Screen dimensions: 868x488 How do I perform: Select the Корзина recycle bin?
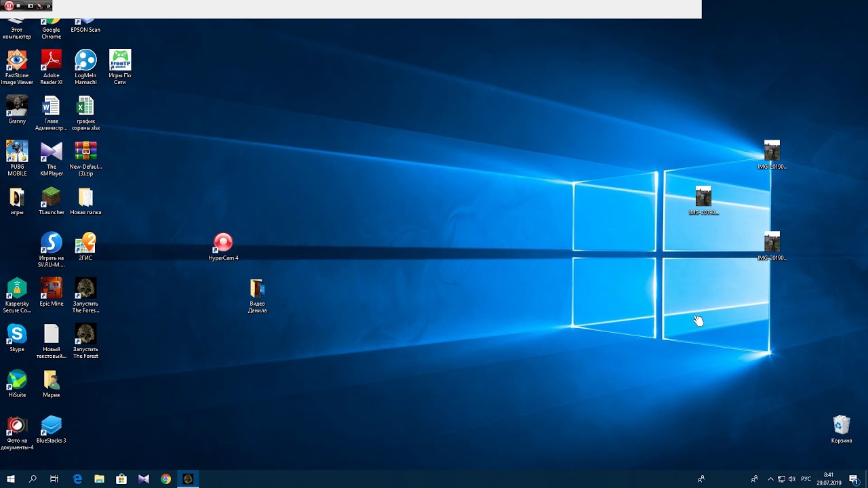pos(842,428)
